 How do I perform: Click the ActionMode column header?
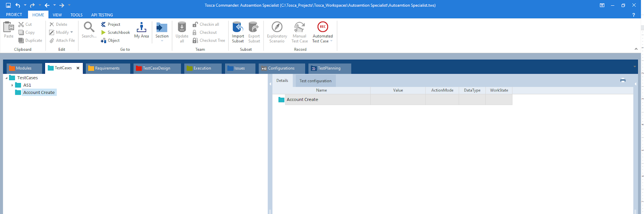click(442, 90)
